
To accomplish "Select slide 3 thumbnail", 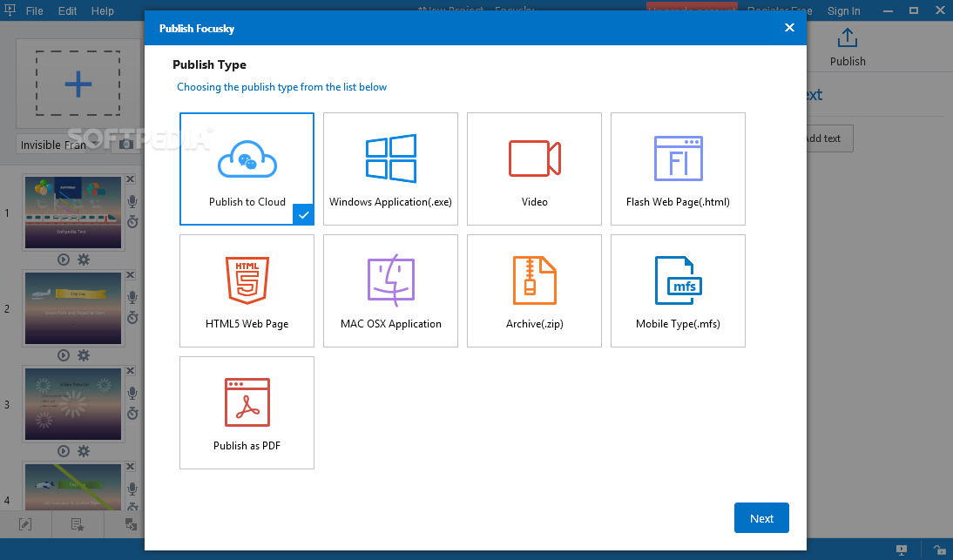I will coord(73,404).
